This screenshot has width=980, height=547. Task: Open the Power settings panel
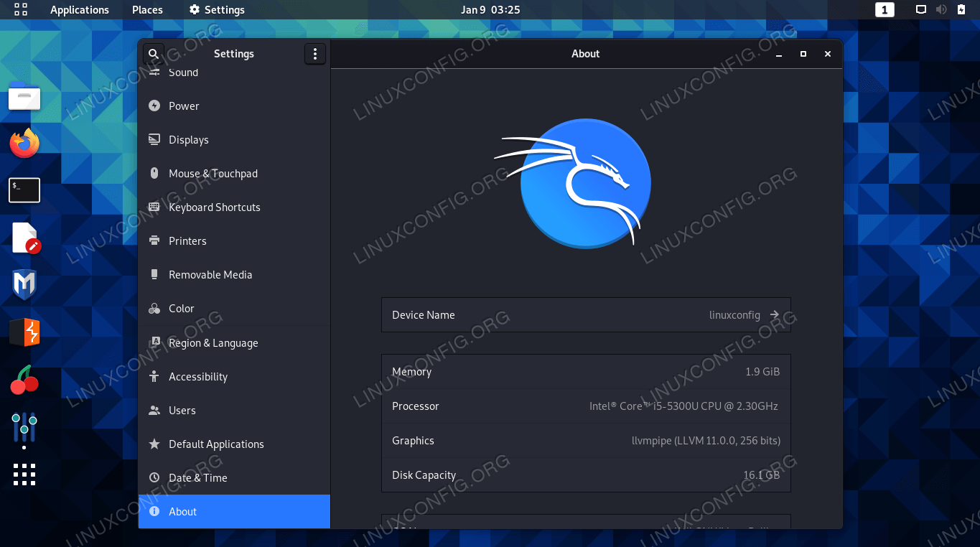(234, 106)
